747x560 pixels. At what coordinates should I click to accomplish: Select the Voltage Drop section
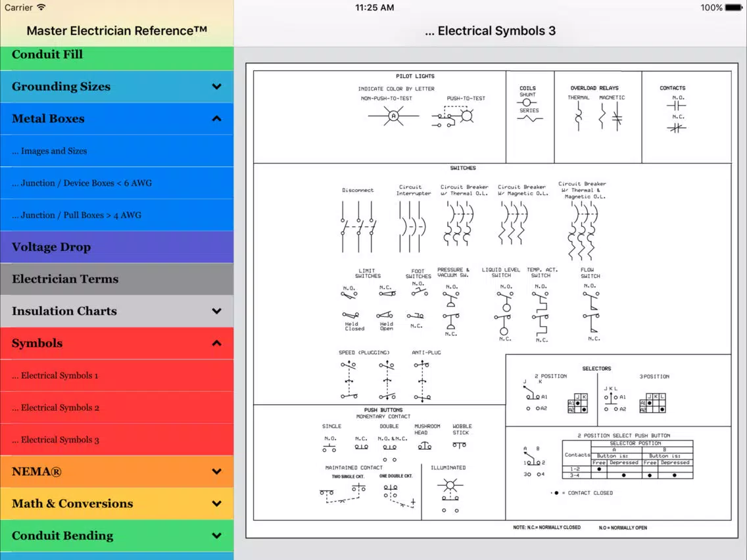click(117, 247)
